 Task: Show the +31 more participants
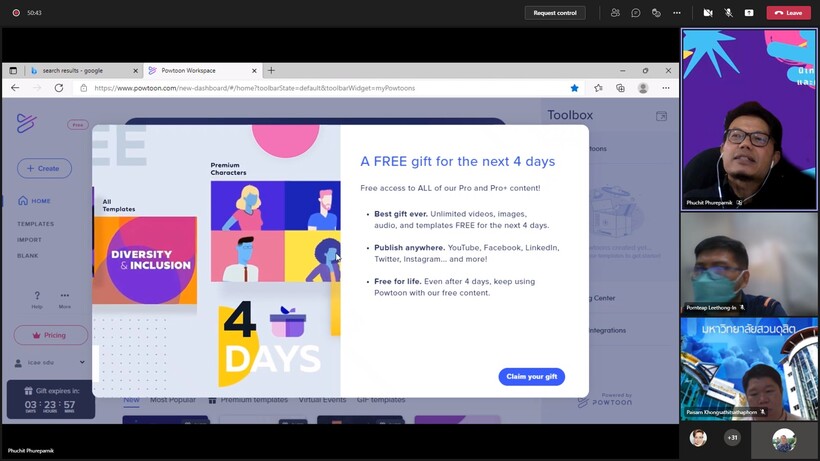(x=732, y=437)
